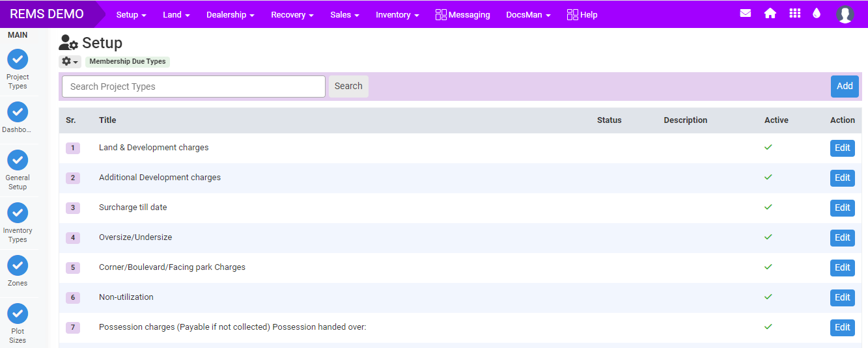This screenshot has height=348, width=868.
Task: Toggle active checkmark for Non-utilization row
Action: 768,297
